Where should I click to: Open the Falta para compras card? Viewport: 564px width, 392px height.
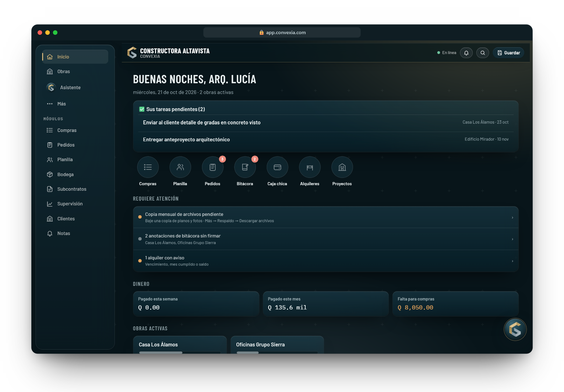(456, 304)
